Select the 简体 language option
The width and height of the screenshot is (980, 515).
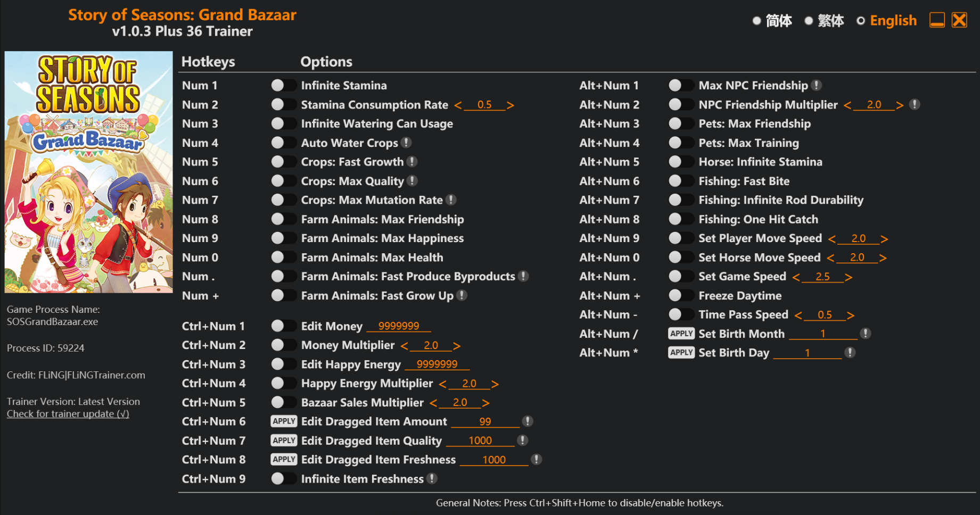(756, 21)
